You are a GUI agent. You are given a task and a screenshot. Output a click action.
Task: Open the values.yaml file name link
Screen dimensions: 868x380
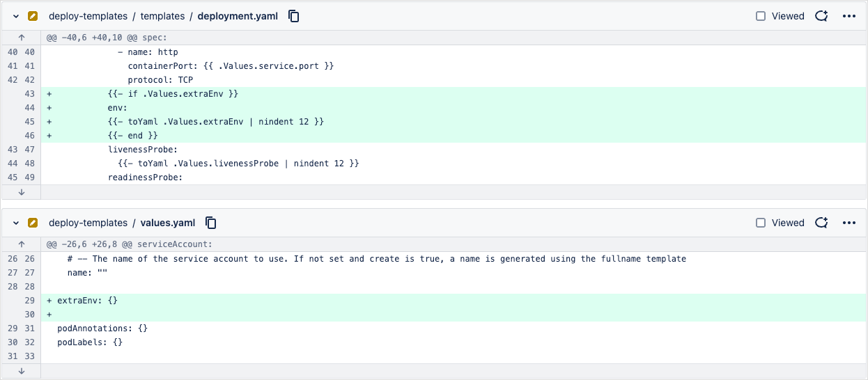coord(168,223)
